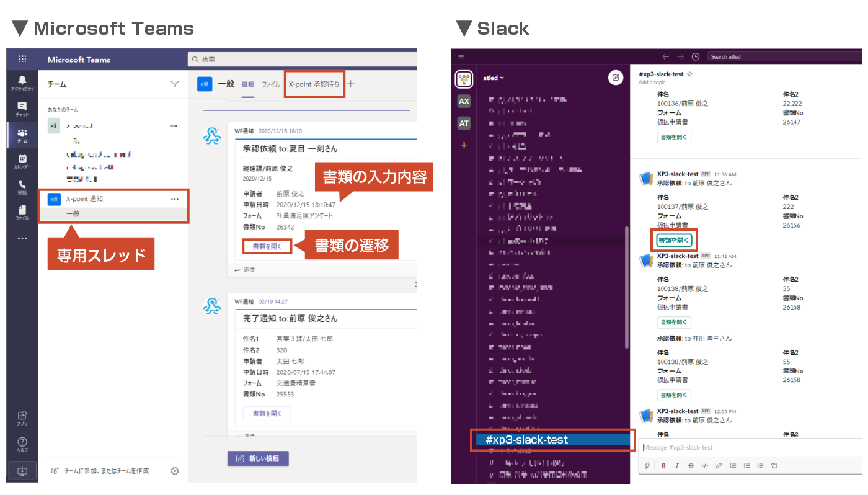Select X-point 通知 team in Teams list
The height and width of the screenshot is (495, 868).
coord(113,199)
